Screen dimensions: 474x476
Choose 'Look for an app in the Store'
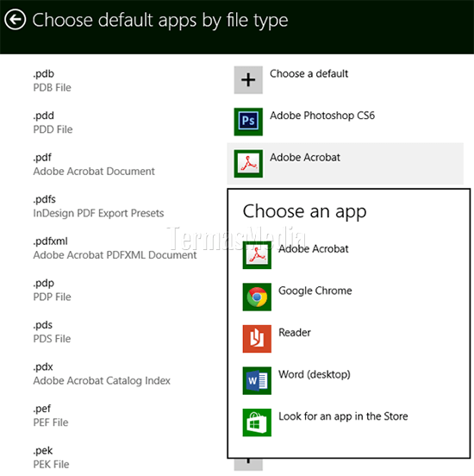[343, 416]
